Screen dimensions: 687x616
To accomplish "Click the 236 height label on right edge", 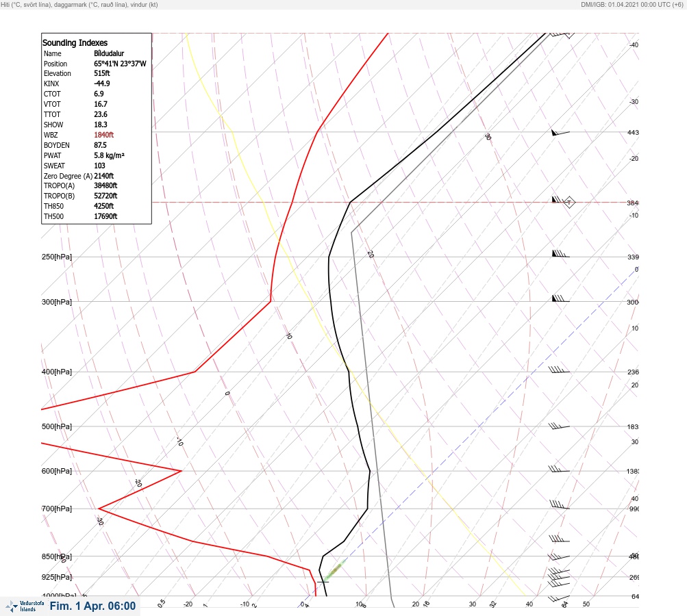I will point(633,372).
